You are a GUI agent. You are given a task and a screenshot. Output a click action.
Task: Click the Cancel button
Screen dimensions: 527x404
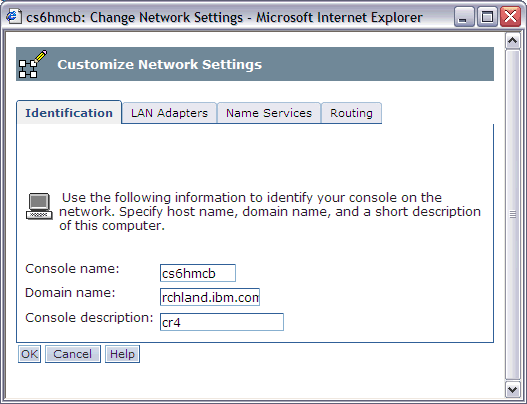73,354
